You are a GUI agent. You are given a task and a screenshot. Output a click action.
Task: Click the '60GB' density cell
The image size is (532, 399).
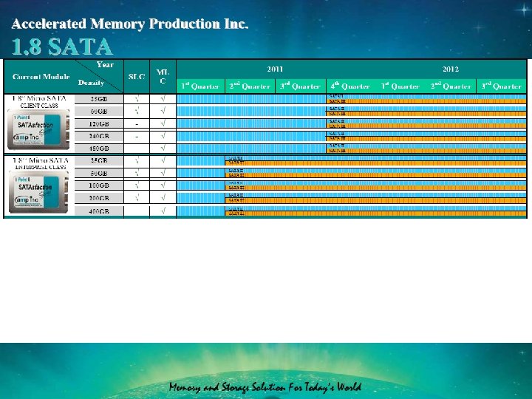(x=99, y=112)
